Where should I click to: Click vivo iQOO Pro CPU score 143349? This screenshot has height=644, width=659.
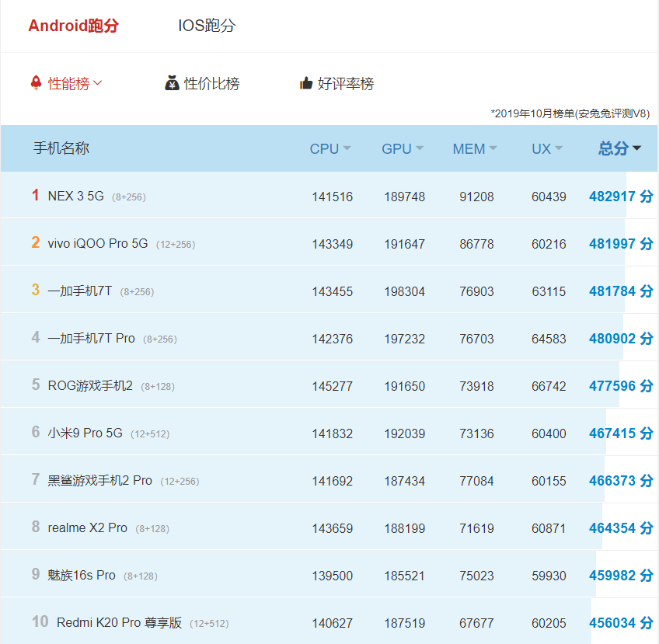tap(332, 244)
